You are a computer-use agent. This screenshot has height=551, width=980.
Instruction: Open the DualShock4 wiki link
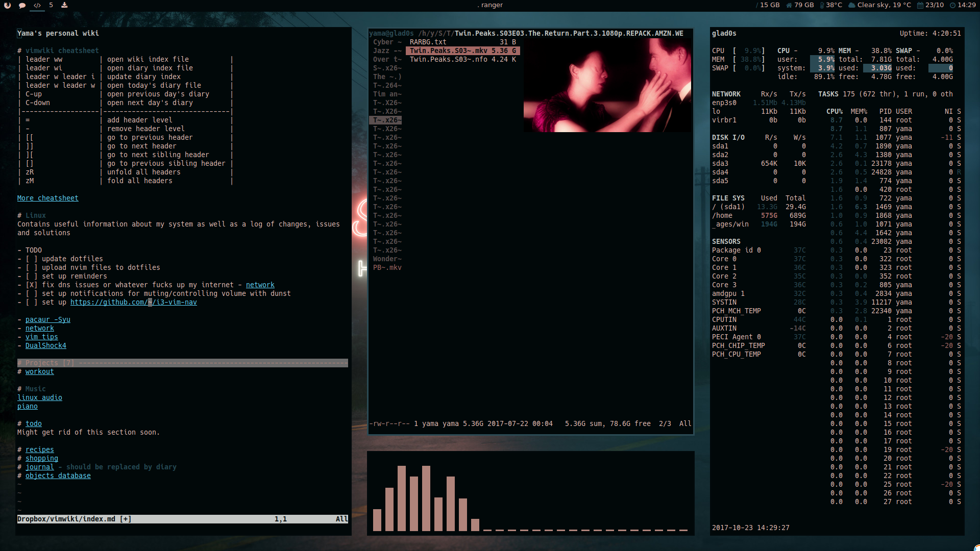[46, 345]
